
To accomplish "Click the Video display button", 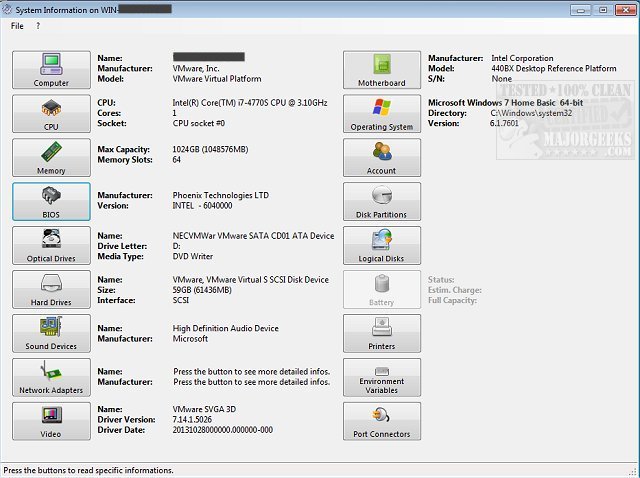I will tap(52, 421).
